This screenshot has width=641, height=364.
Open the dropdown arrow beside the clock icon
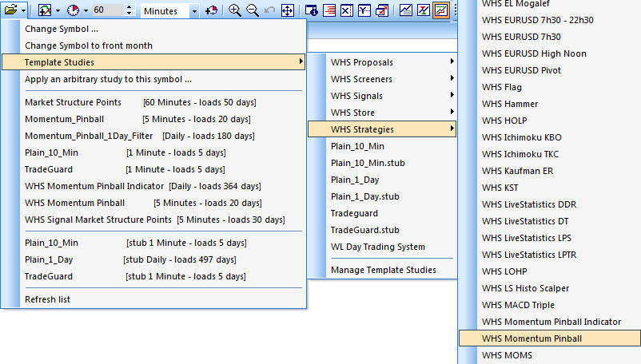pyautogui.click(x=86, y=10)
